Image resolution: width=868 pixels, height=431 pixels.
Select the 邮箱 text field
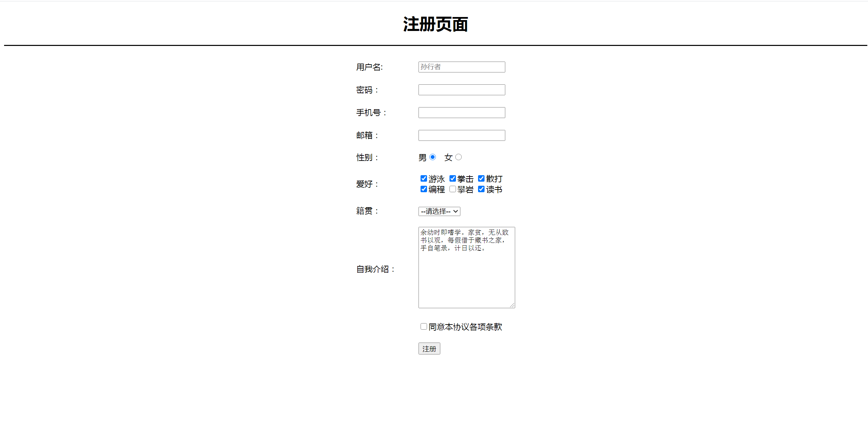pyautogui.click(x=461, y=135)
